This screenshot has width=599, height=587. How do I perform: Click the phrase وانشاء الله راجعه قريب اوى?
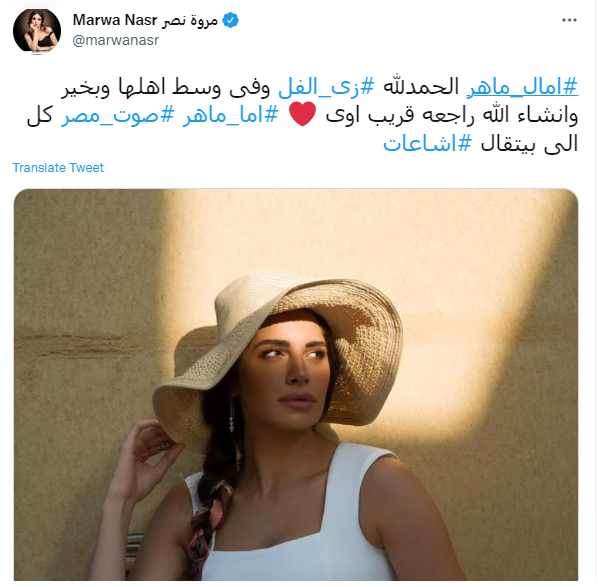[x=454, y=115]
